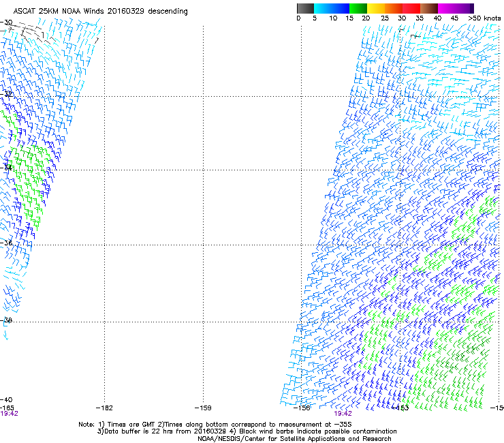Click the purple '19:42' time near -156

coord(343,414)
